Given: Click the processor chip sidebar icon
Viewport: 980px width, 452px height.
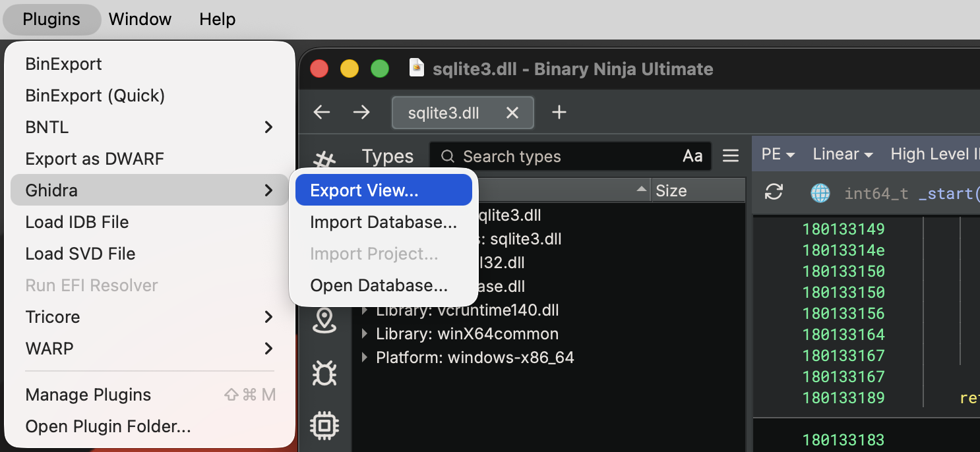Looking at the screenshot, I should tap(324, 425).
